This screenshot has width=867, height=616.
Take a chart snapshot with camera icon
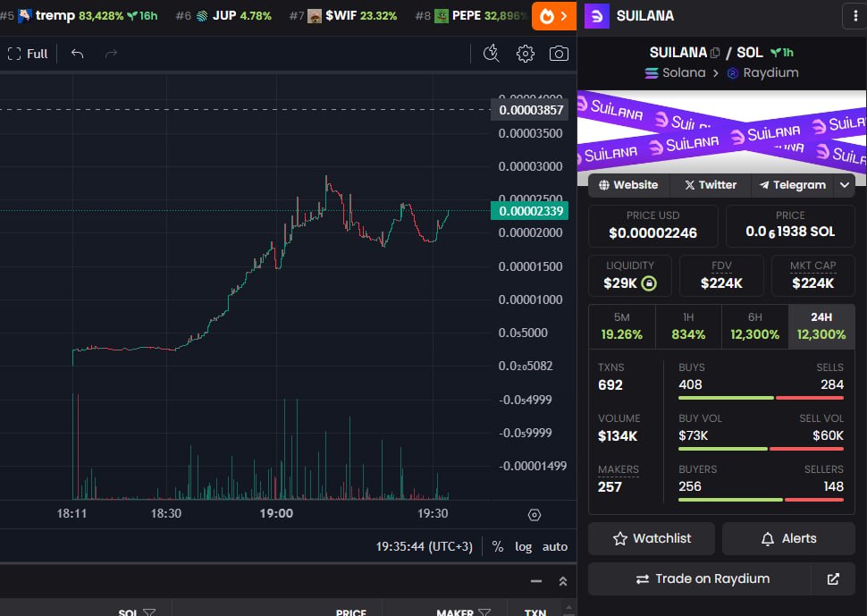(x=559, y=54)
